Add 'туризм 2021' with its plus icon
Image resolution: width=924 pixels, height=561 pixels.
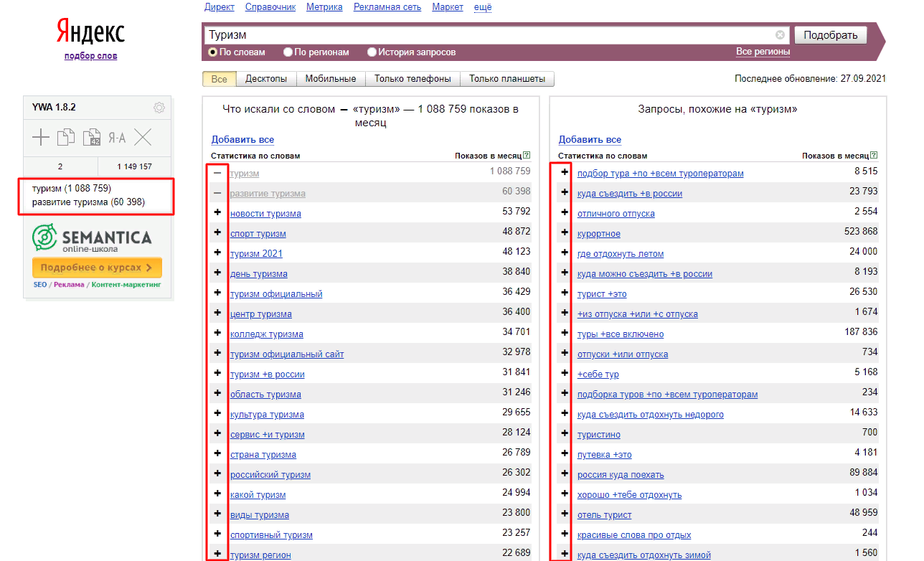click(217, 254)
